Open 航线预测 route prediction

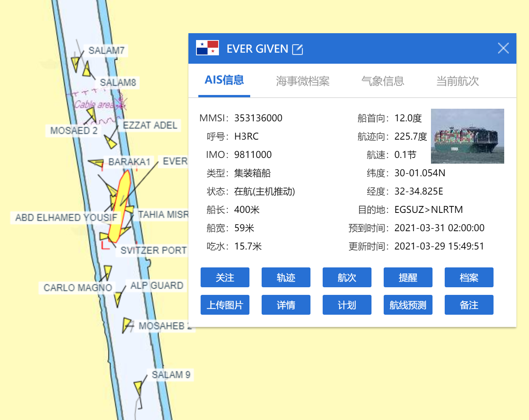click(408, 305)
